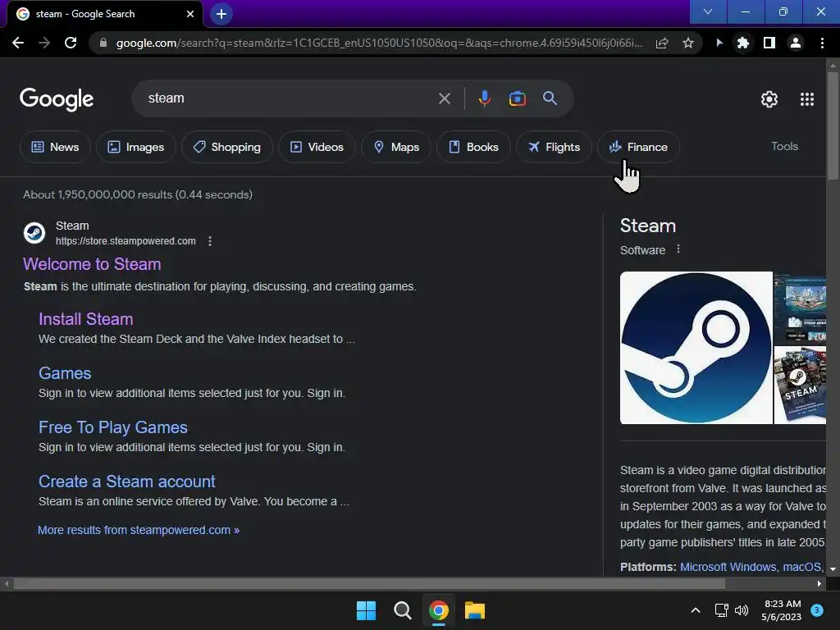
Task: Open three-dot menu next to Software label
Action: pos(678,249)
